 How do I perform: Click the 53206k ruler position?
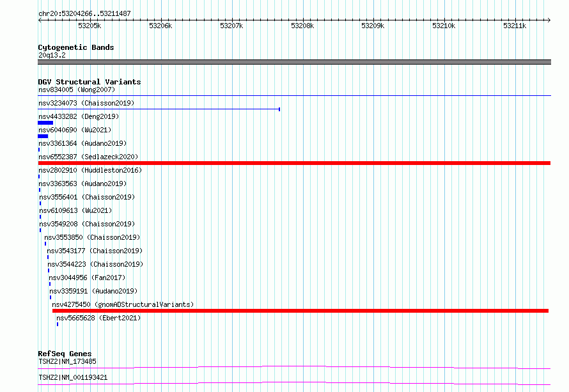click(160, 26)
